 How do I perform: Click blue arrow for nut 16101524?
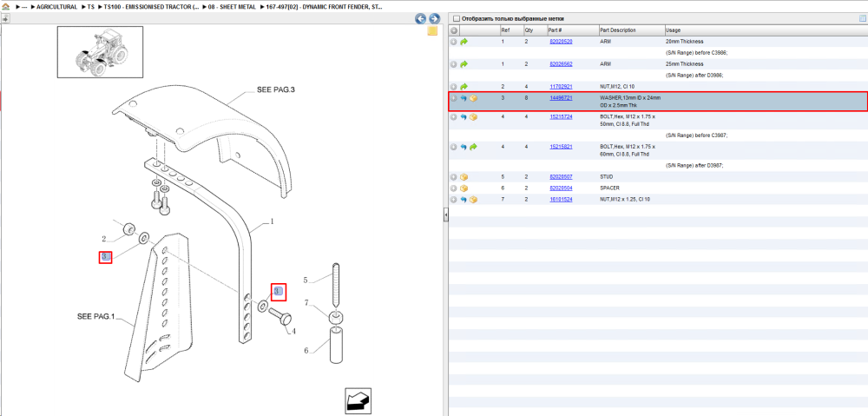pyautogui.click(x=464, y=200)
